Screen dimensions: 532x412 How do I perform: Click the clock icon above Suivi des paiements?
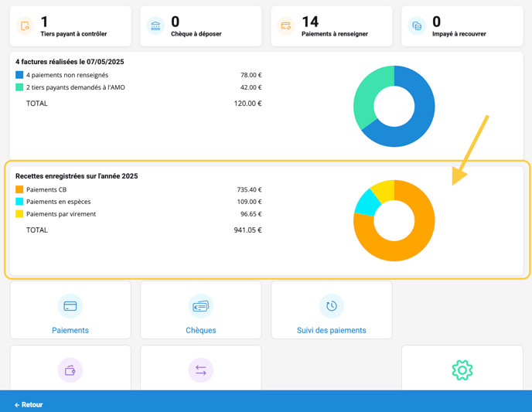pyautogui.click(x=331, y=306)
